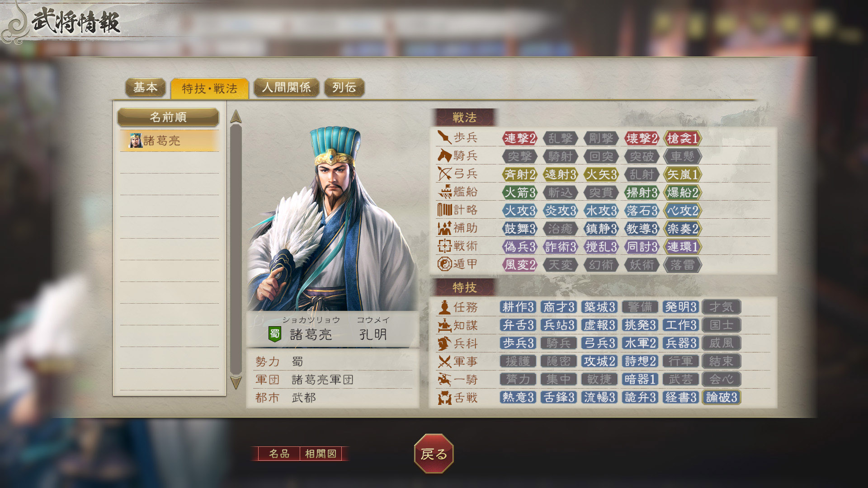The image size is (868, 488).
Task: Select the 火攻3 stratagem skill
Action: point(519,211)
